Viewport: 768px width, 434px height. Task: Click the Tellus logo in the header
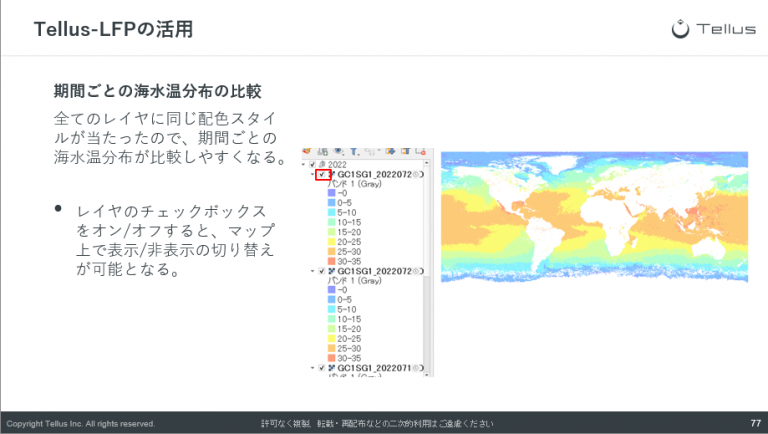tap(714, 29)
